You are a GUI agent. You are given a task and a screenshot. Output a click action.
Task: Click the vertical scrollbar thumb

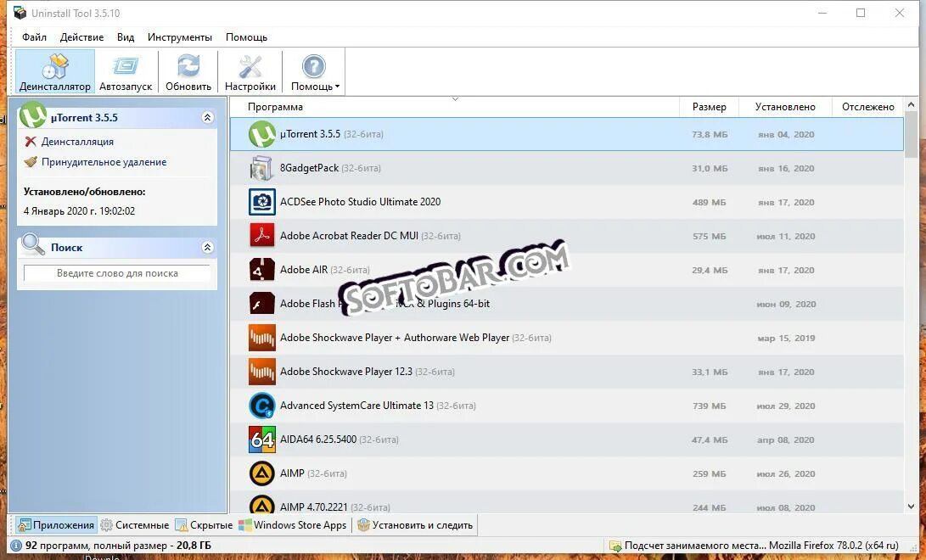click(912, 134)
